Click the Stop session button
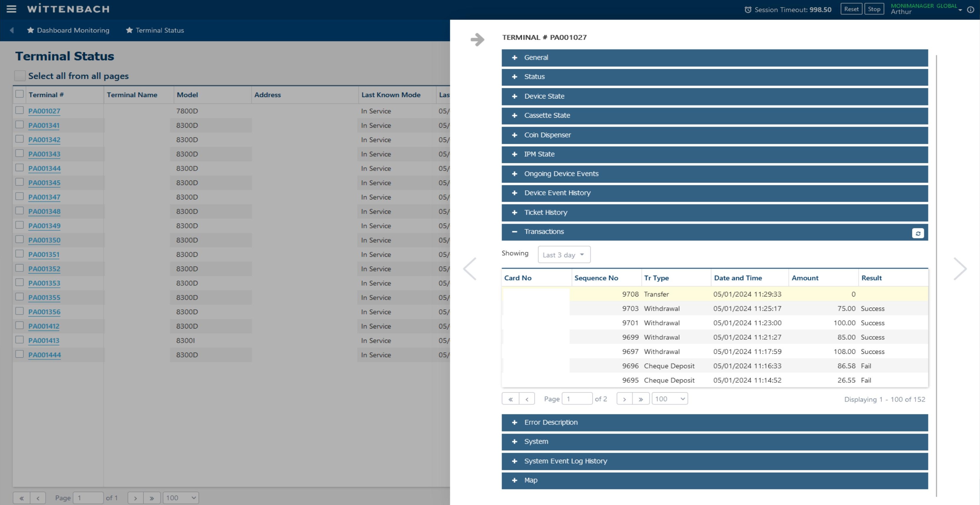Image resolution: width=980 pixels, height=505 pixels. coord(874,9)
